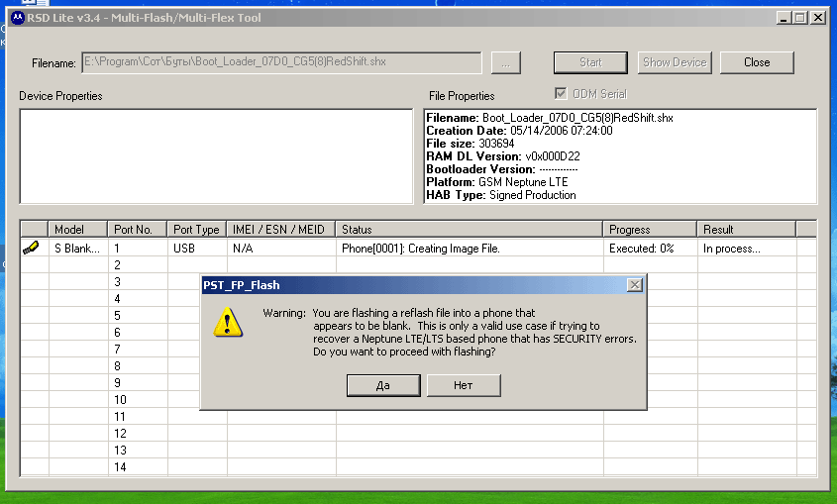
Task: Click the Filename path input field
Action: (x=282, y=62)
